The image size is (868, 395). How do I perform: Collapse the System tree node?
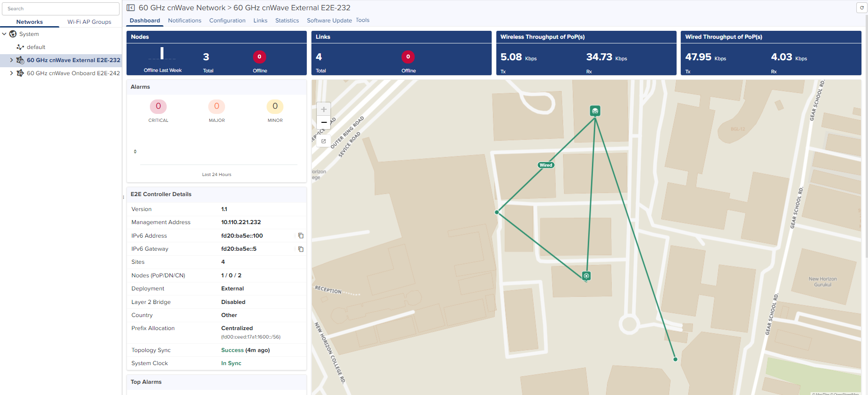(5, 34)
